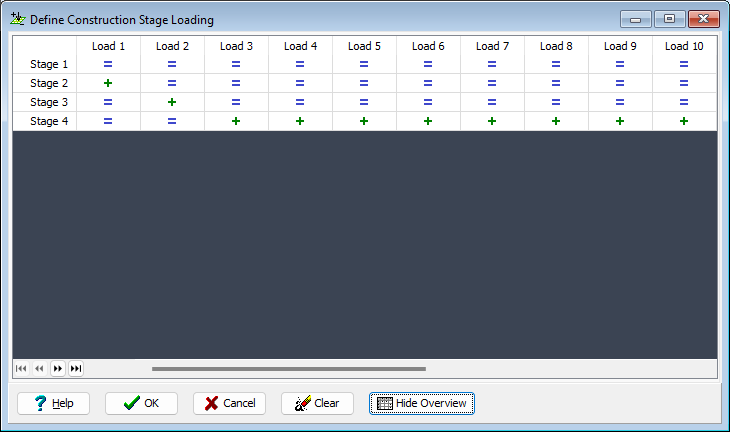
Task: Toggle the plus sign at Stage 3, Load 2
Action: 172,102
